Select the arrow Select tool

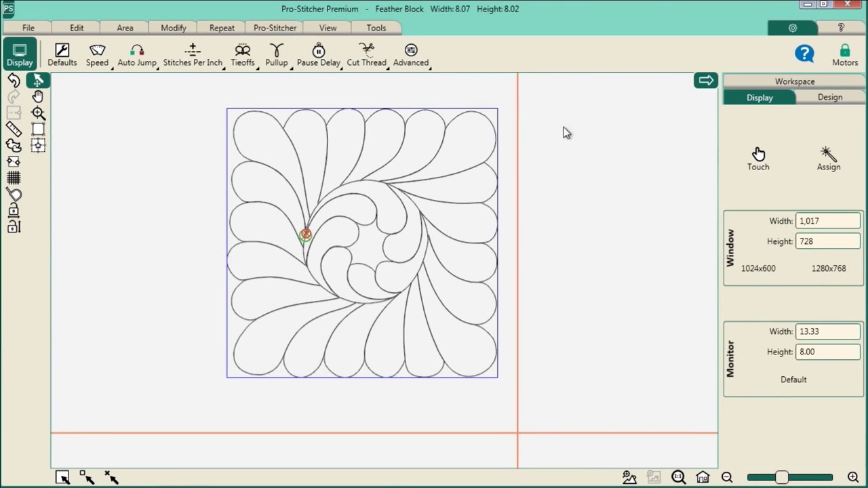pos(38,81)
